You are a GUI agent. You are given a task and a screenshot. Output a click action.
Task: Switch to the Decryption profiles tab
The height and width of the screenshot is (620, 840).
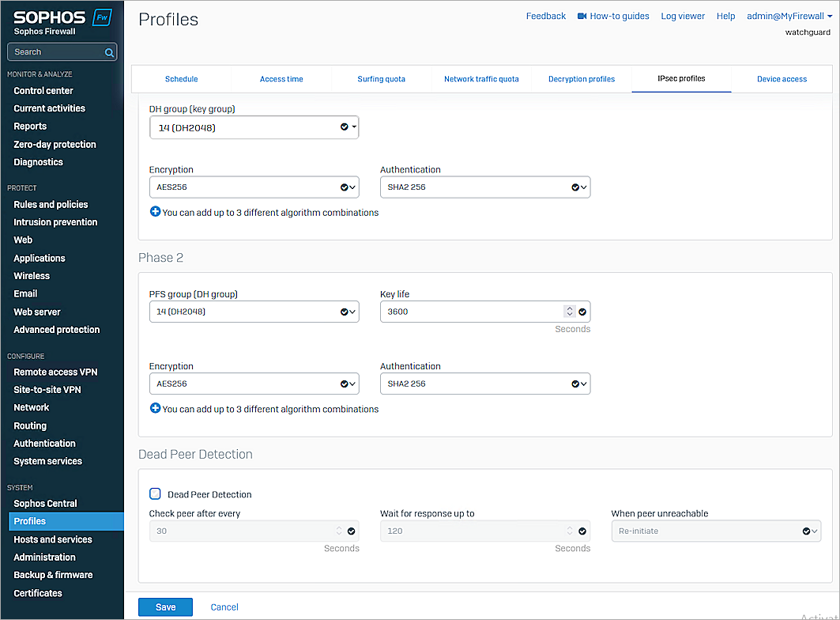pyautogui.click(x=581, y=79)
